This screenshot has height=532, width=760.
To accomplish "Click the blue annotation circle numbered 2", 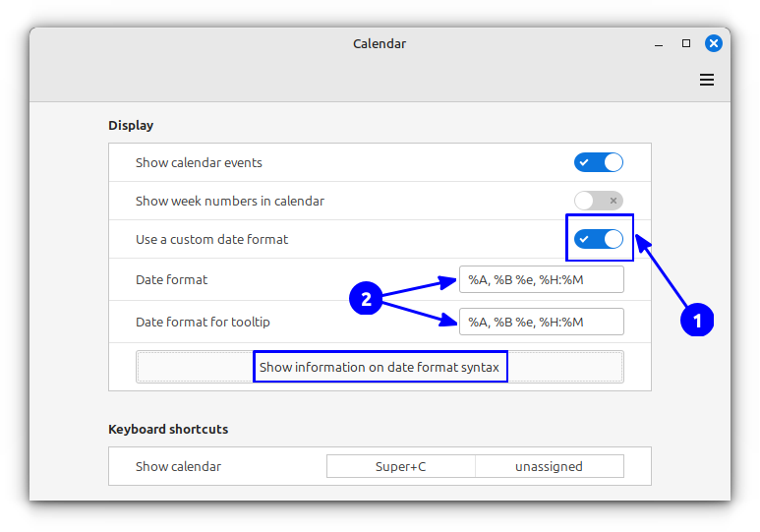I will (x=366, y=299).
